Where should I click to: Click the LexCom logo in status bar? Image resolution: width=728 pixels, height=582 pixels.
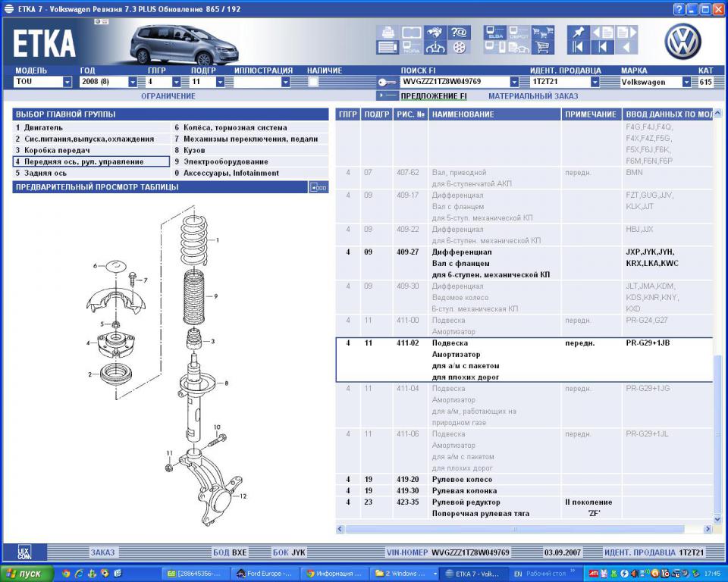(24, 552)
